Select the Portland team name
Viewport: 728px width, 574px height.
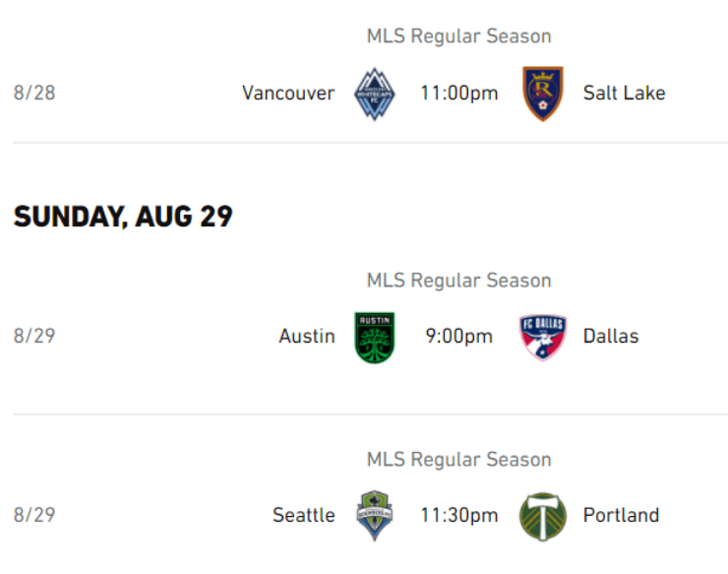click(621, 515)
